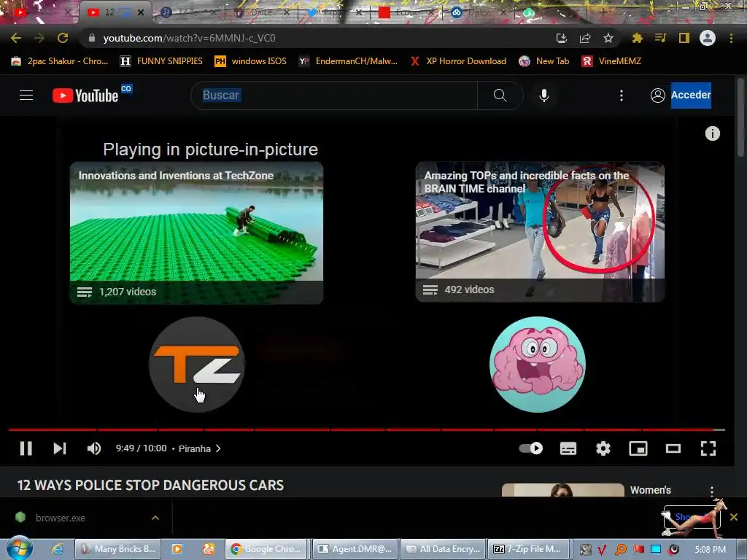Screen dimensions: 747x560
Task: Visit the TechZone channel avatar
Action: [x=197, y=365]
